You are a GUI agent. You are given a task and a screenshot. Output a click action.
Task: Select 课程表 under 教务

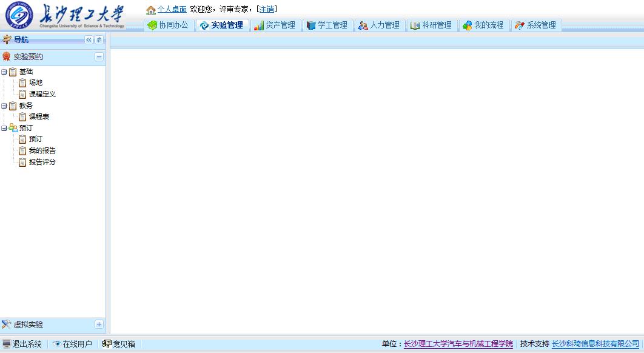pyautogui.click(x=39, y=116)
